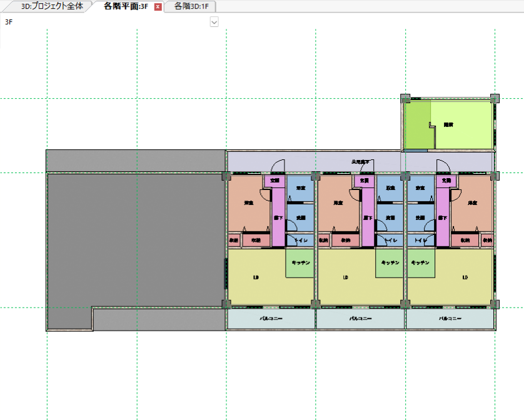The width and height of the screenshot is (524, 420).
Task: Click the バルコニー label of the left unit
Action: coord(271,318)
